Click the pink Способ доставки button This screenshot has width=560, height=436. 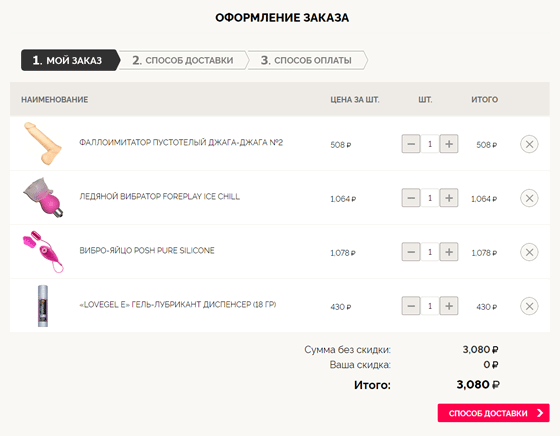pyautogui.click(x=494, y=413)
